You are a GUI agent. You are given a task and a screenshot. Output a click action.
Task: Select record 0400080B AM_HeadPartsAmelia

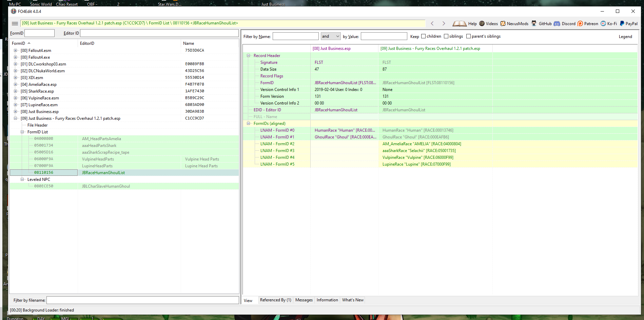(124, 138)
